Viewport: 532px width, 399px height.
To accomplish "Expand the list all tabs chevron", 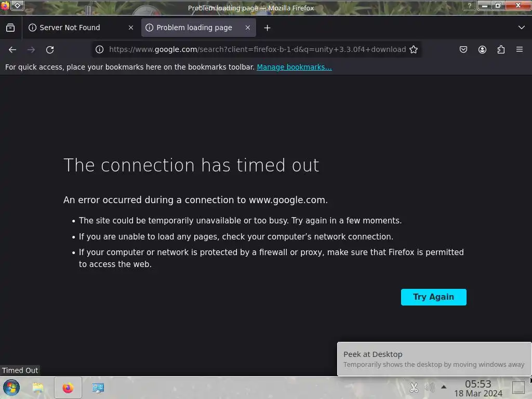I will pos(522,28).
